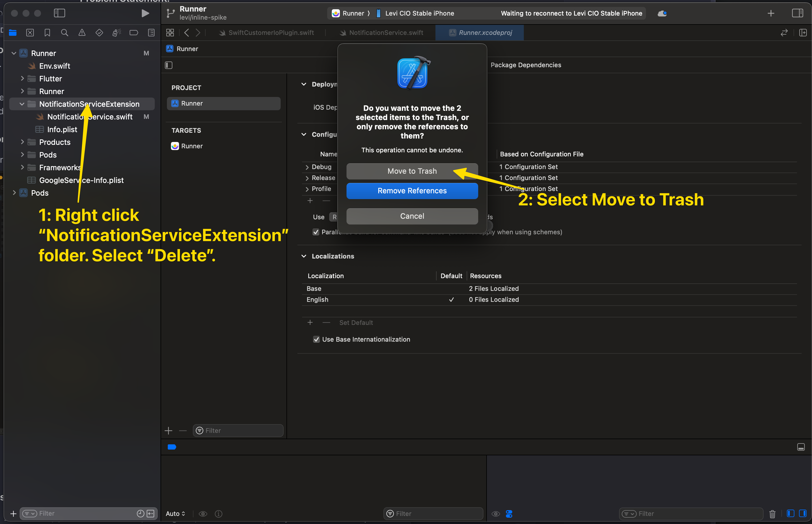Show recently modified files clock filter

pyautogui.click(x=140, y=513)
